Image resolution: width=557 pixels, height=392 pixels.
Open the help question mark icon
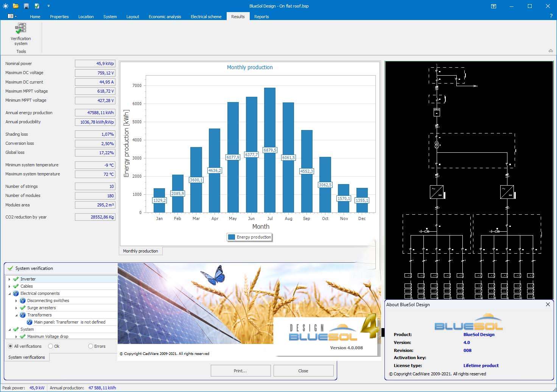(x=551, y=16)
